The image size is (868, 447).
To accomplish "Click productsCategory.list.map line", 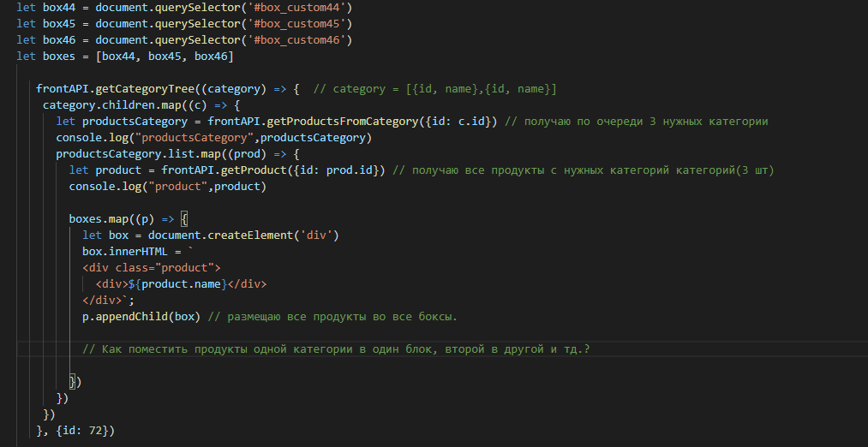I will 177,154.
